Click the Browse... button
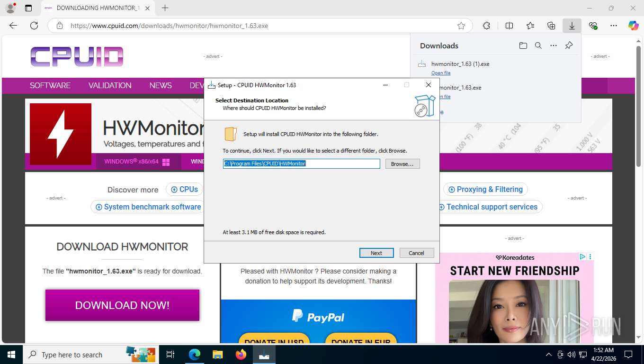 pos(402,164)
